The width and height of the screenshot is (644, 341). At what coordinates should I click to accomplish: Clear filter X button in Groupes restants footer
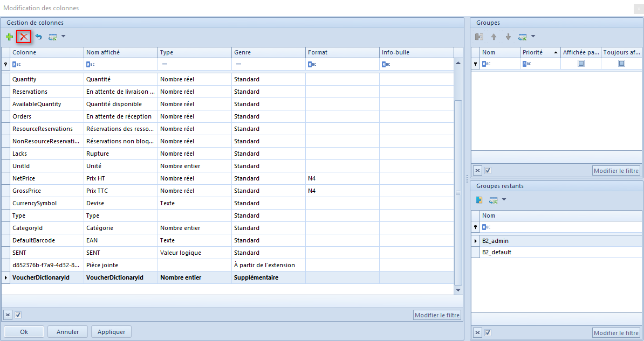click(478, 332)
